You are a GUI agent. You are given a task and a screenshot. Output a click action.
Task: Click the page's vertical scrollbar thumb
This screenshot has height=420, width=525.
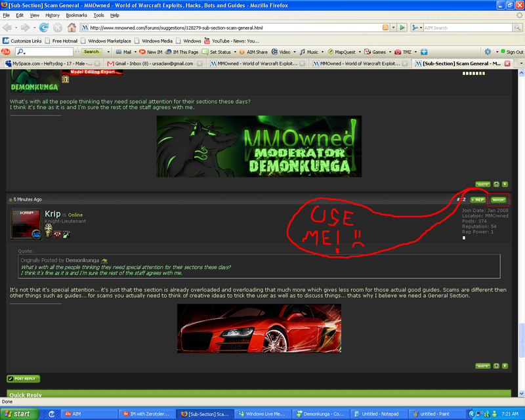(x=521, y=339)
